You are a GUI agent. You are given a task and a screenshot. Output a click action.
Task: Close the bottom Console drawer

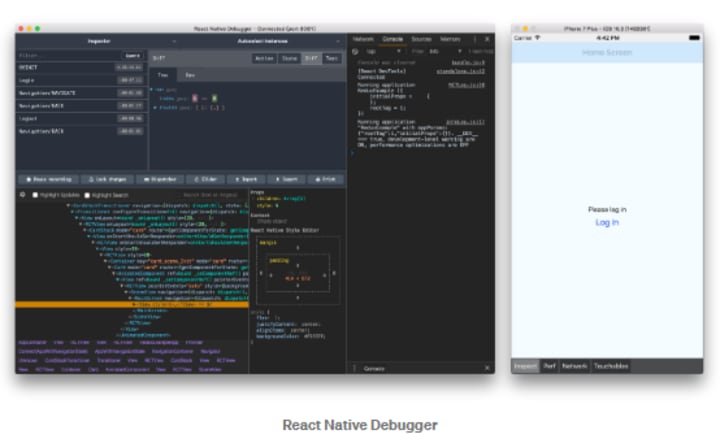click(x=487, y=368)
